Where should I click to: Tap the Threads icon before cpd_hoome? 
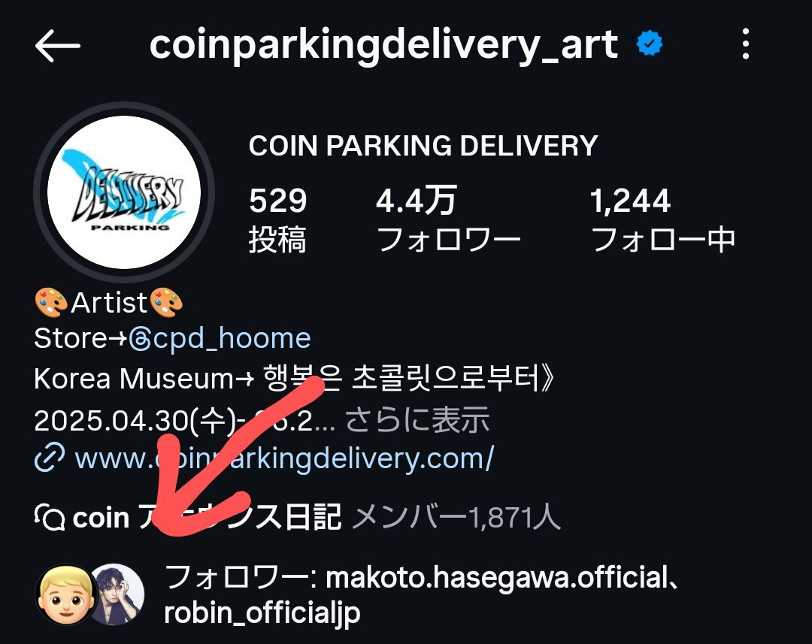coord(140,340)
